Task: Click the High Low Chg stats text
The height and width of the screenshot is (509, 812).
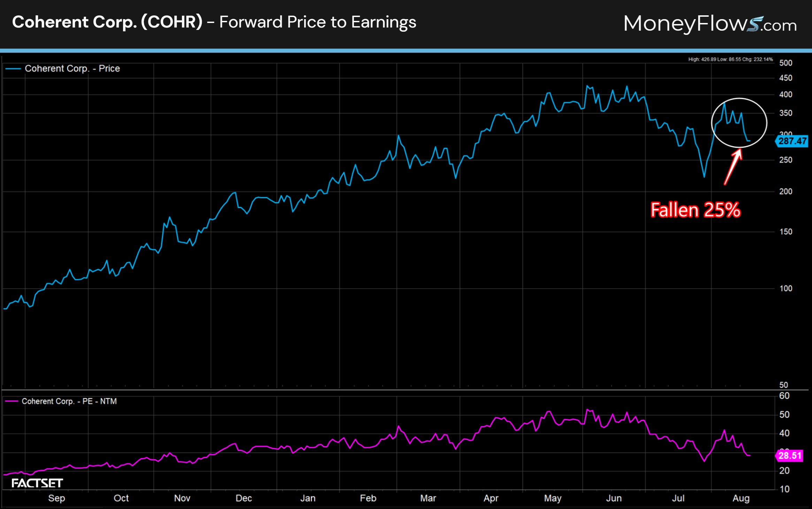Action: pyautogui.click(x=730, y=59)
